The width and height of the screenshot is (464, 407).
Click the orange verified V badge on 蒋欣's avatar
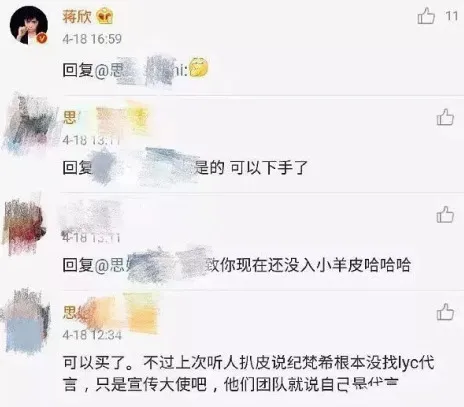pos(41,38)
